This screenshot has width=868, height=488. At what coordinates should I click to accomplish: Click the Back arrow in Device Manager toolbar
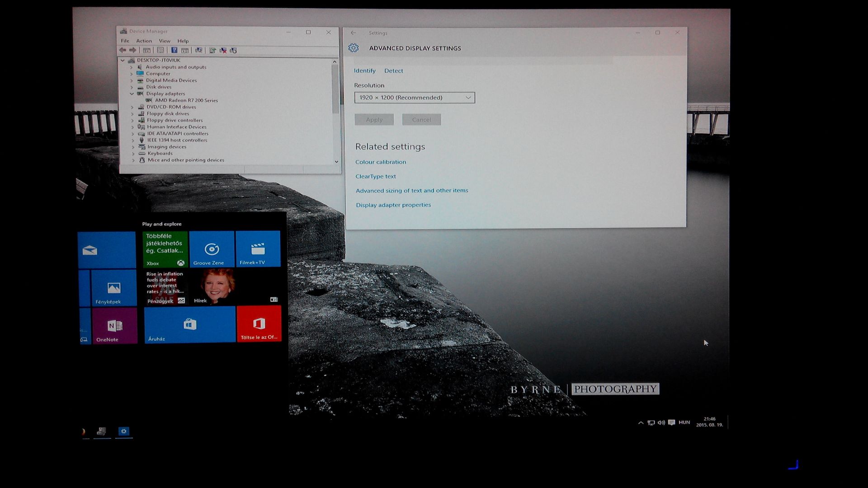(x=123, y=50)
